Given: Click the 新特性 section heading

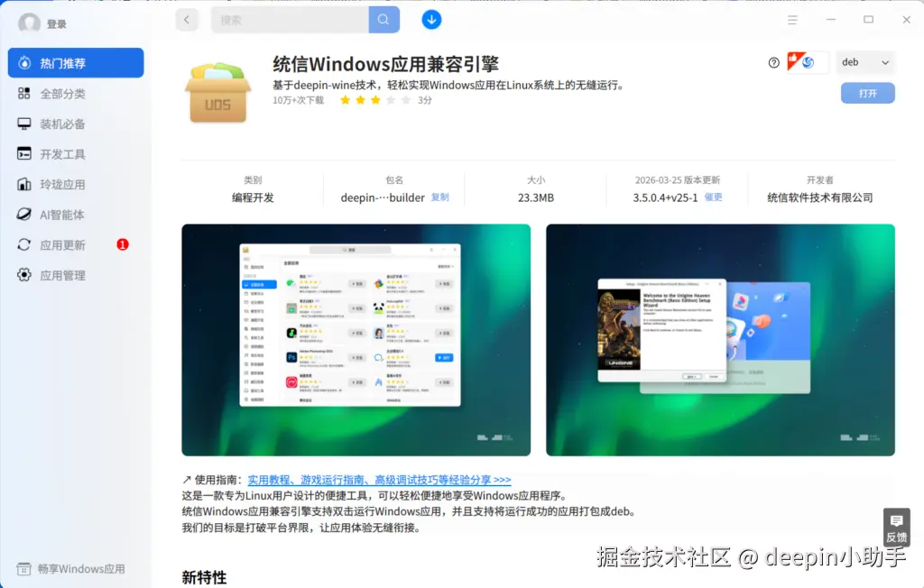Looking at the screenshot, I should [204, 577].
